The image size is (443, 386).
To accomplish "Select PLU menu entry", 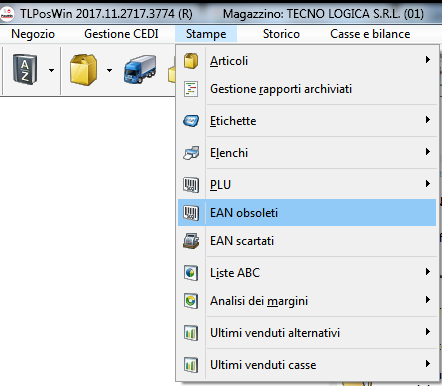I will click(307, 185).
